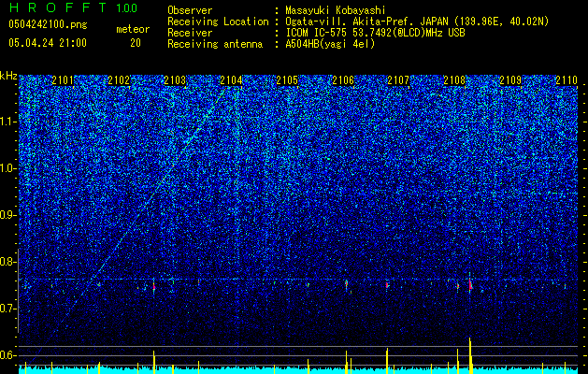This screenshot has width=588, height=374.
Task: Click the strongest meteor echo after 2108
Action: (x=470, y=284)
